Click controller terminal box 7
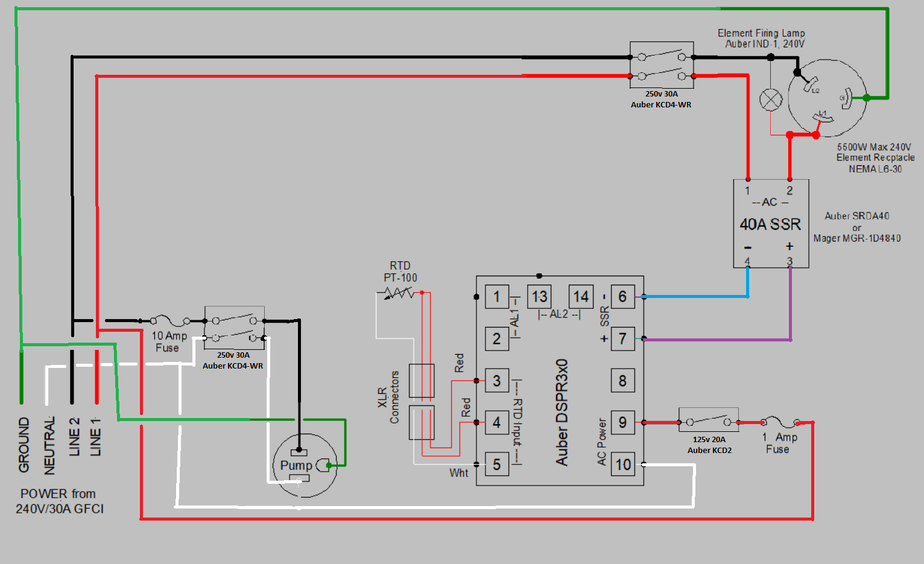Image resolution: width=924 pixels, height=564 pixels. point(623,338)
